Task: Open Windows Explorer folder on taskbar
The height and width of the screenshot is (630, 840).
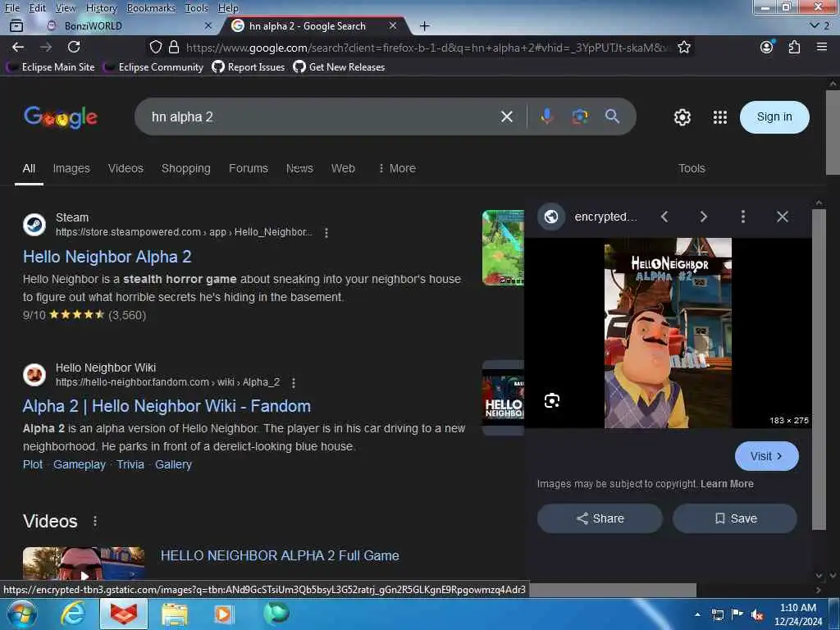Action: pos(174,614)
